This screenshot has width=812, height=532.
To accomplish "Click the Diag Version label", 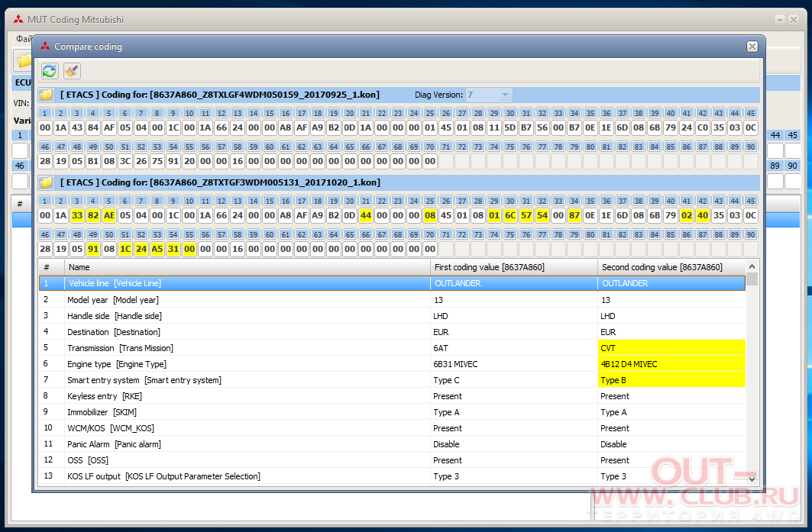I will pyautogui.click(x=438, y=95).
